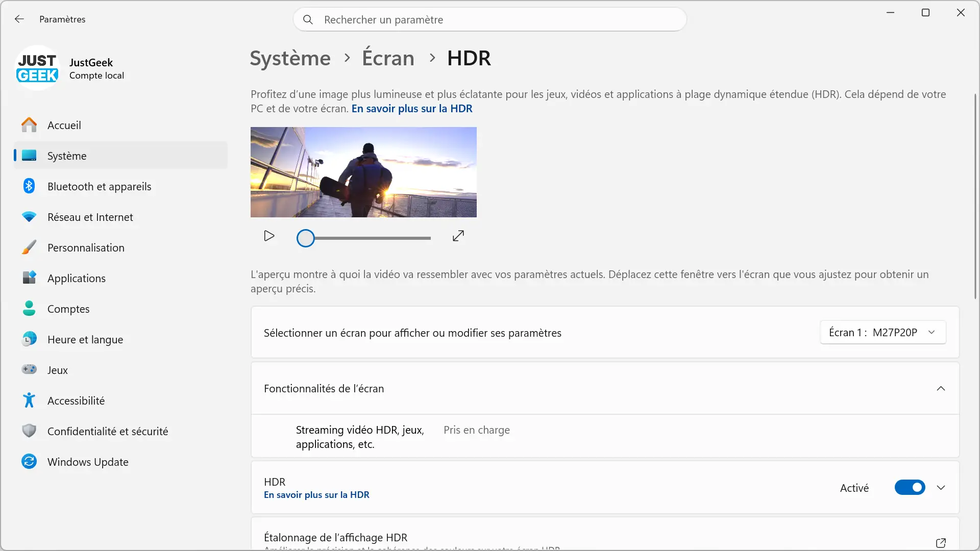The width and height of the screenshot is (980, 551).
Task: Go to Applications settings
Action: [x=120, y=278]
